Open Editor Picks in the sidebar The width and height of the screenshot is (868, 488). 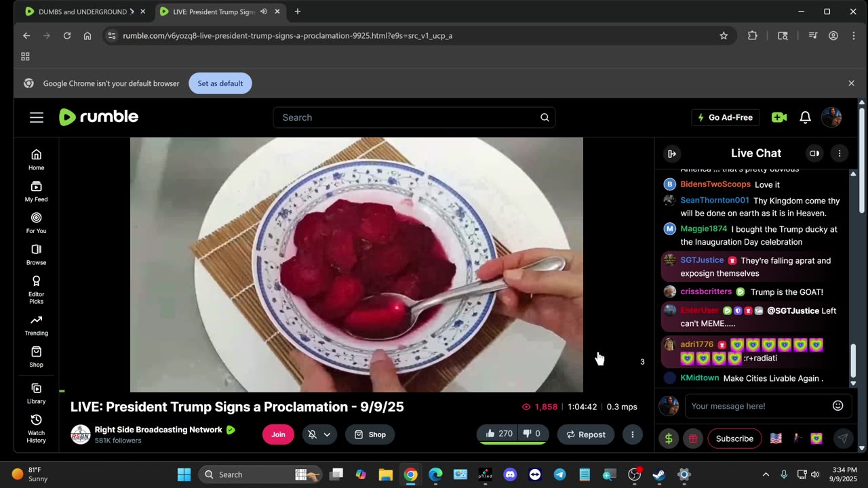37,290
